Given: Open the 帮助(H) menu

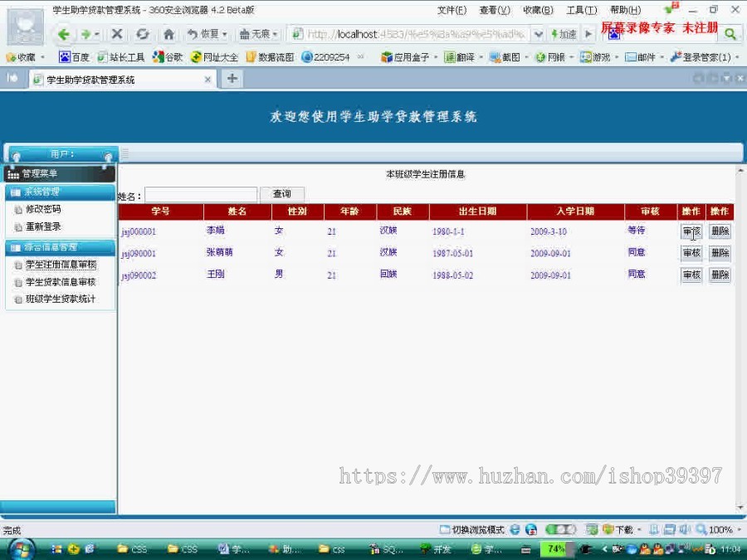Looking at the screenshot, I should pyautogui.click(x=625, y=10).
